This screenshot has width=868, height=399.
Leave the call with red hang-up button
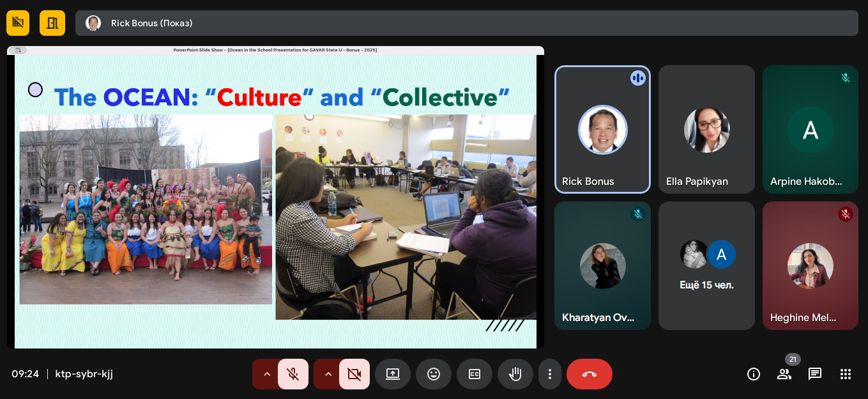point(589,374)
